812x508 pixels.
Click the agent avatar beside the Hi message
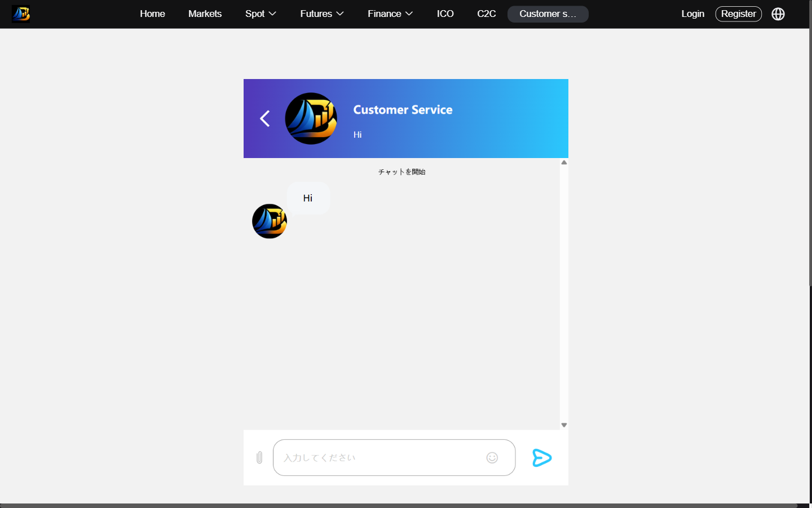click(x=270, y=221)
